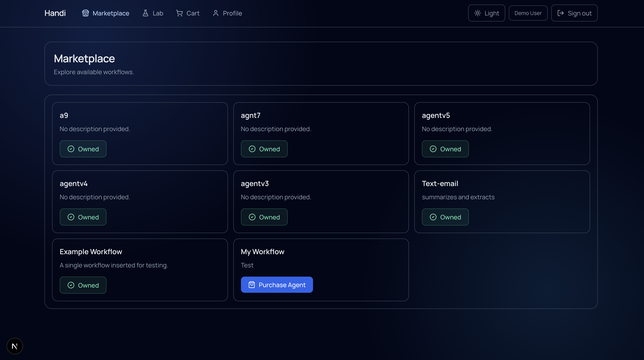The image size is (644, 360).
Task: Click the Profile person icon
Action: 216,13
